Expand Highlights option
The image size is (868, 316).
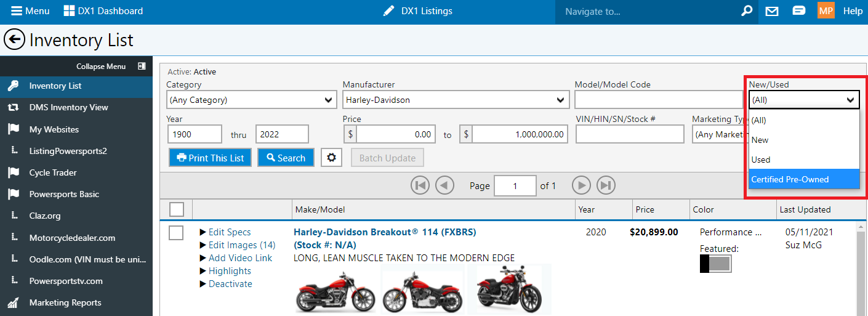pyautogui.click(x=225, y=271)
